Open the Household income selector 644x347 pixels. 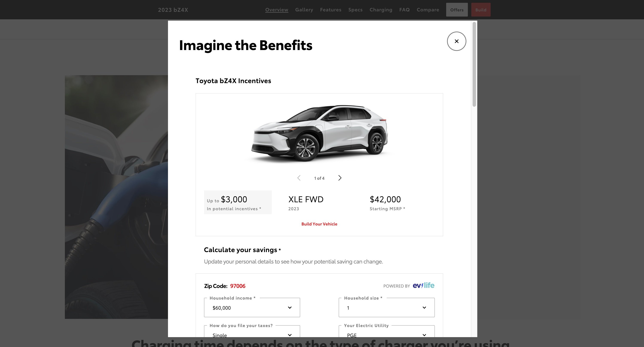point(252,307)
